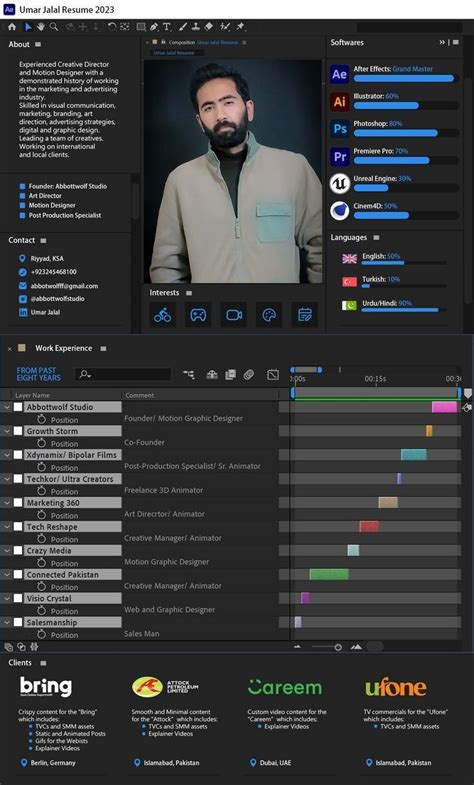The width and height of the screenshot is (474, 785).
Task: Click the After Effects Ae logo
Action: [339, 74]
